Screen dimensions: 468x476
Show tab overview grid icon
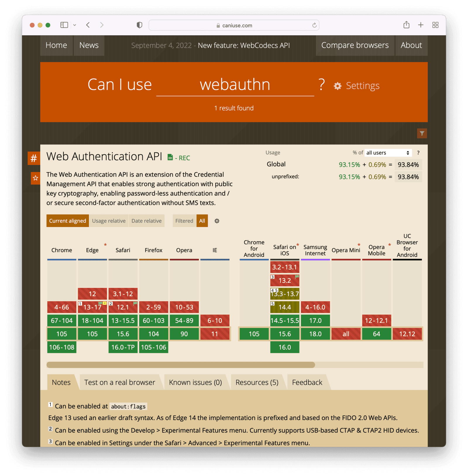pos(435,25)
